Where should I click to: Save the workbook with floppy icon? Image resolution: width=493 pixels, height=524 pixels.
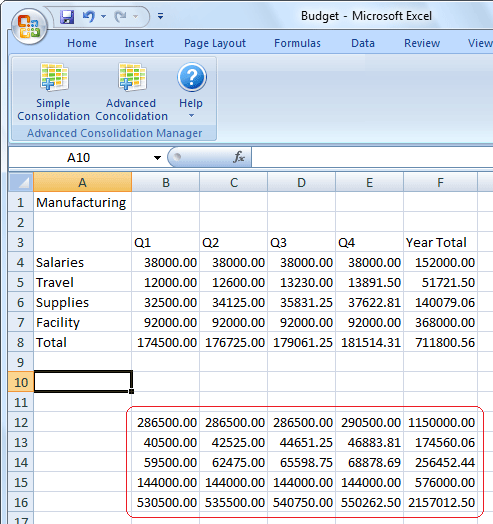(x=67, y=16)
